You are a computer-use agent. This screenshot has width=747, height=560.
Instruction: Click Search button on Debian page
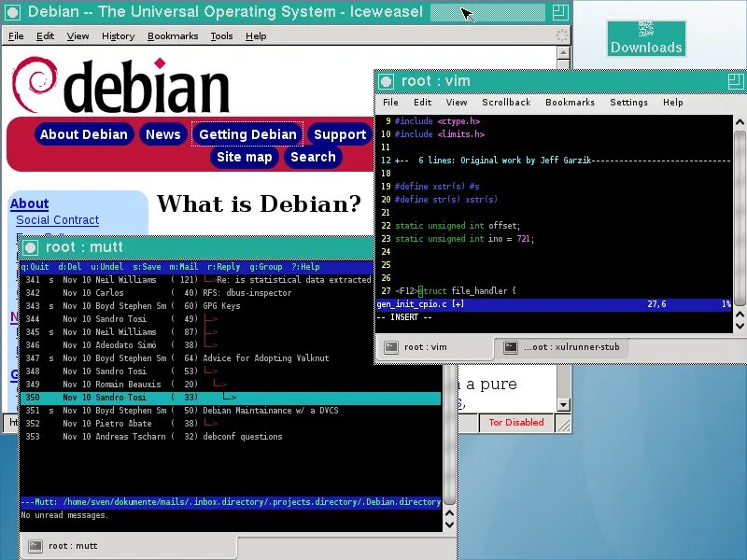click(313, 157)
